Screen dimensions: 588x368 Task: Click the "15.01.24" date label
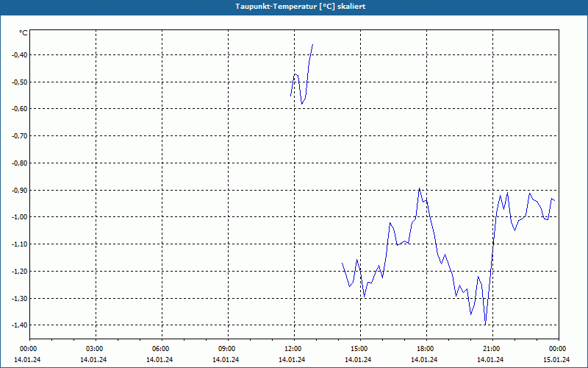click(x=556, y=360)
